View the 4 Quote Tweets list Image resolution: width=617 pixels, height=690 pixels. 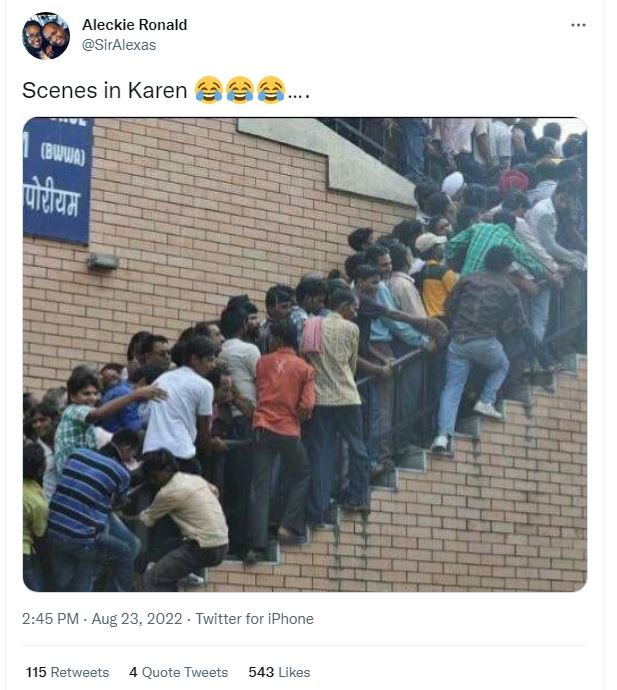(x=179, y=672)
